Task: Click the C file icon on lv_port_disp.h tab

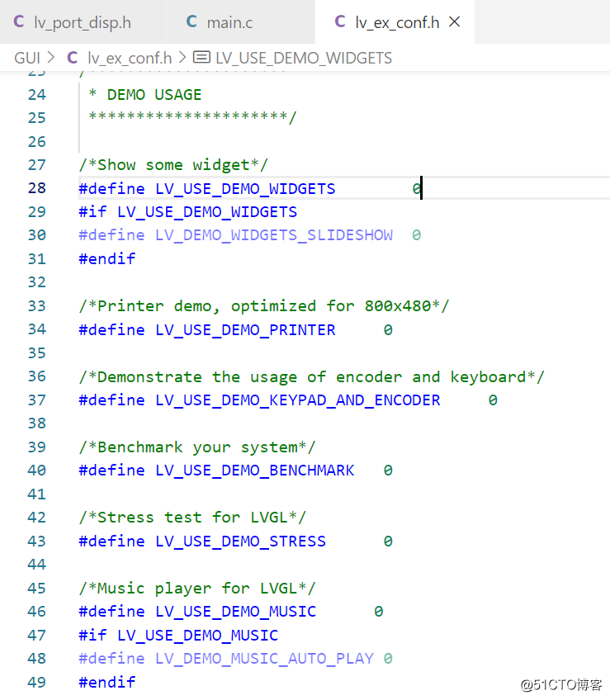Action: [x=19, y=21]
